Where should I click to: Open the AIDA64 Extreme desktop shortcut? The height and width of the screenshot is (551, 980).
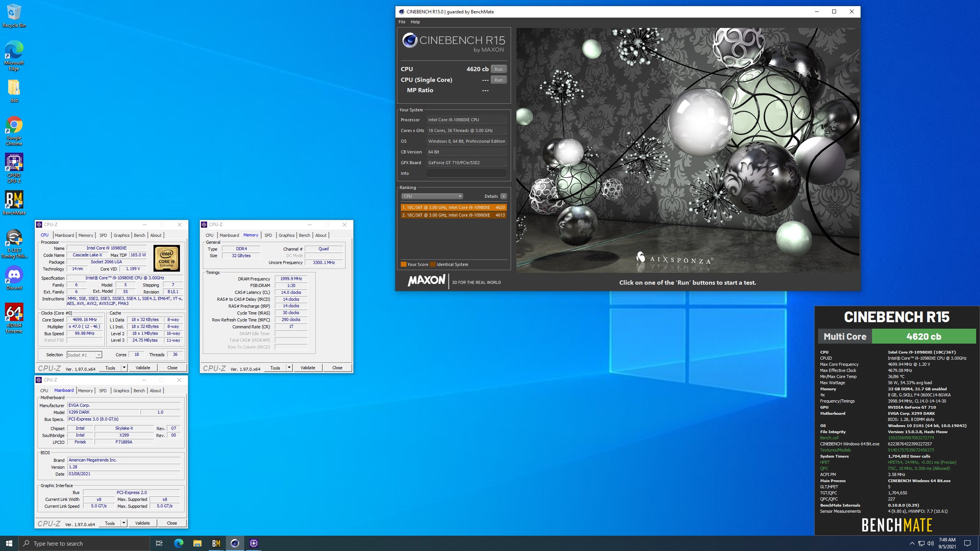click(x=14, y=318)
